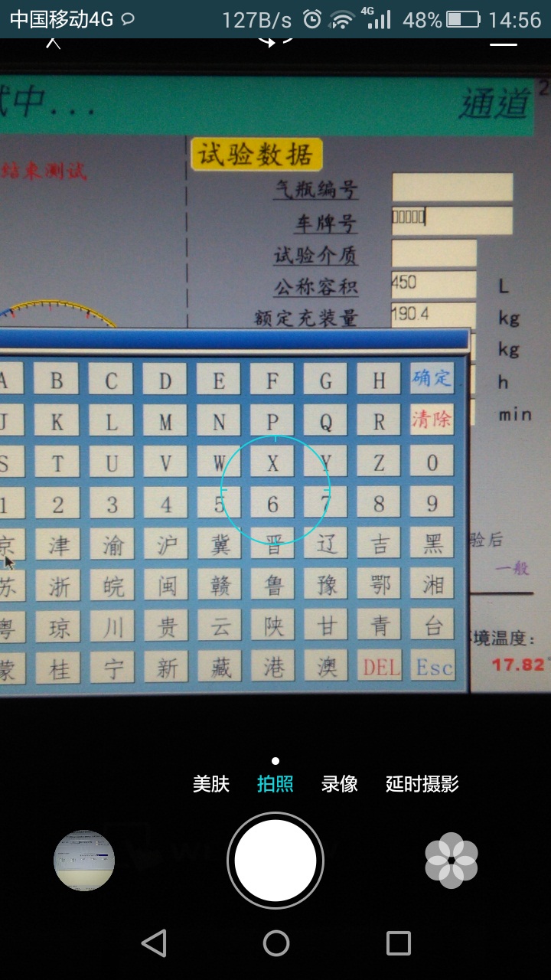This screenshot has width=551, height=980.
Task: Switch to 美肤 beauty mode
Action: tap(211, 784)
